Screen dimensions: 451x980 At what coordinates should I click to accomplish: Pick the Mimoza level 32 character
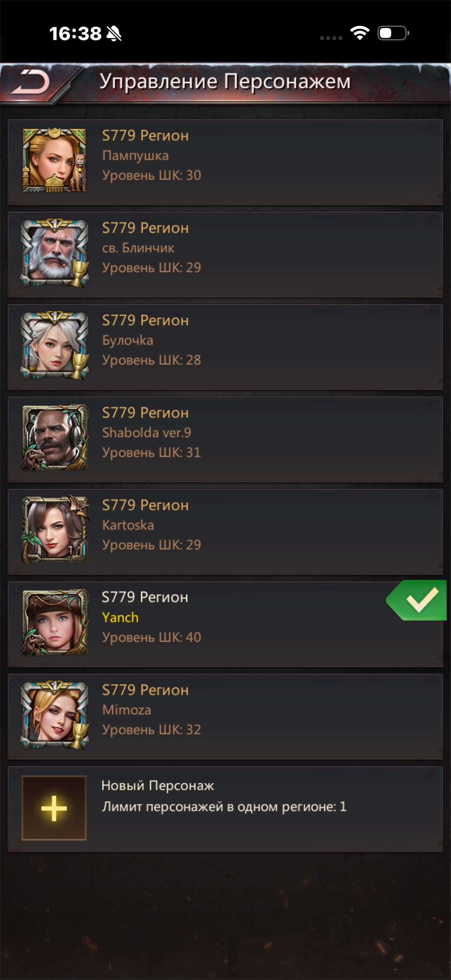click(x=225, y=717)
